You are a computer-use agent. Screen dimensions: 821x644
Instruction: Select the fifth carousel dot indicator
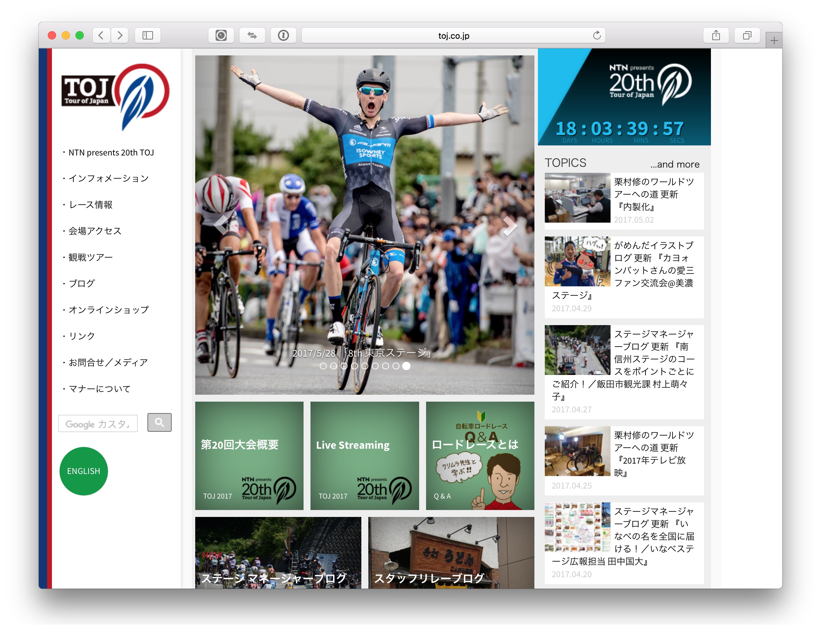click(364, 366)
